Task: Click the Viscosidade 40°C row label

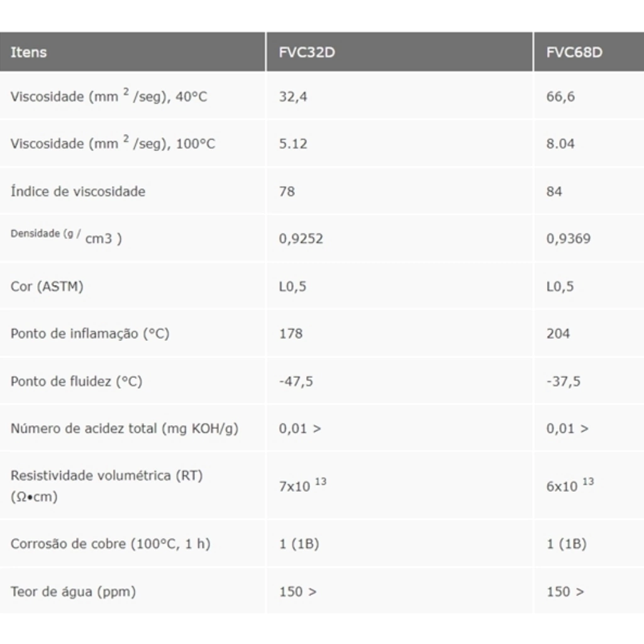Action: pyautogui.click(x=108, y=97)
